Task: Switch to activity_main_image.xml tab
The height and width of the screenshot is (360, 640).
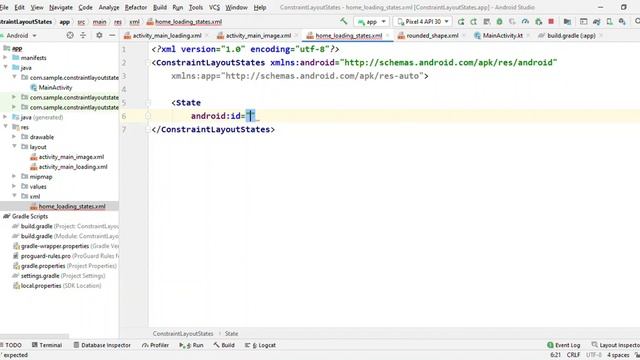Action: click(x=258, y=36)
